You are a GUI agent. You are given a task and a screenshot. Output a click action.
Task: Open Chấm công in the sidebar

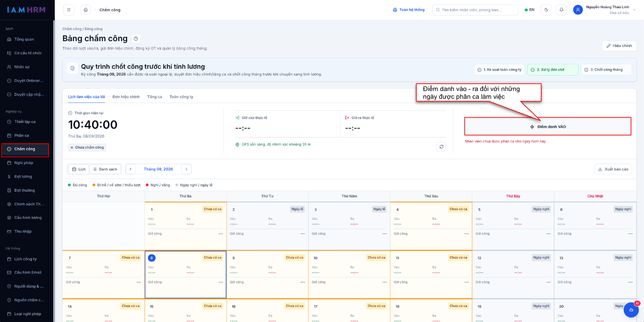[x=26, y=149]
